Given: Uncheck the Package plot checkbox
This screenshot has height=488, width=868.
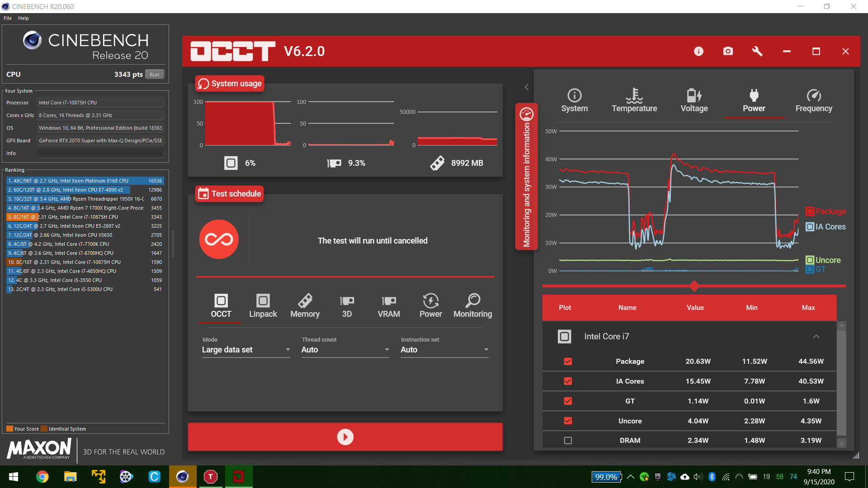Looking at the screenshot, I should (x=568, y=361).
